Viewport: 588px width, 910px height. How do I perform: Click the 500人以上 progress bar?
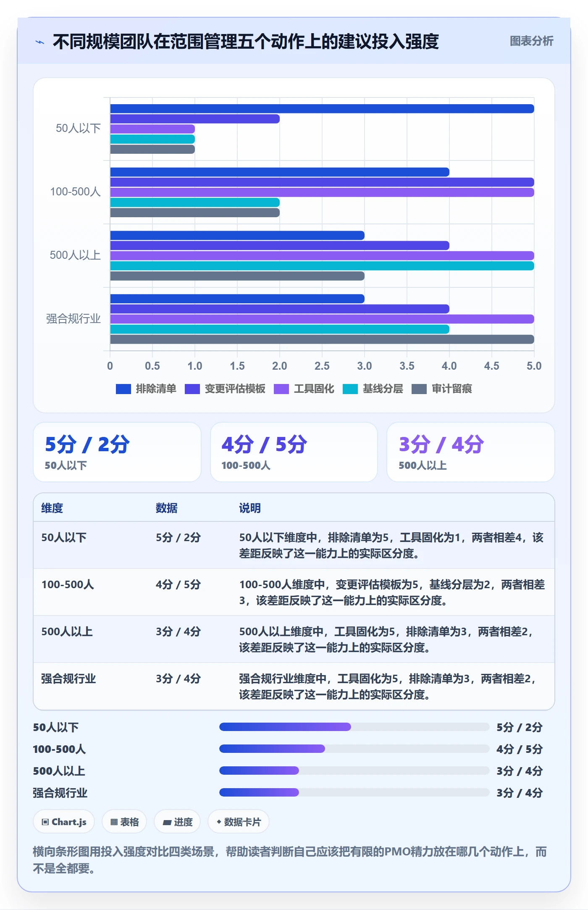354,771
